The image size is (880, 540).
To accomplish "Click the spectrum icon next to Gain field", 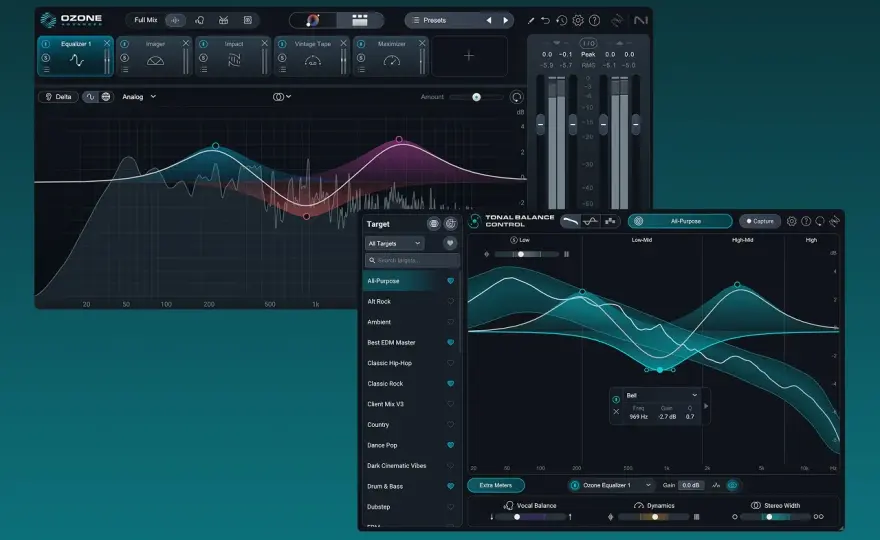I will pos(716,485).
